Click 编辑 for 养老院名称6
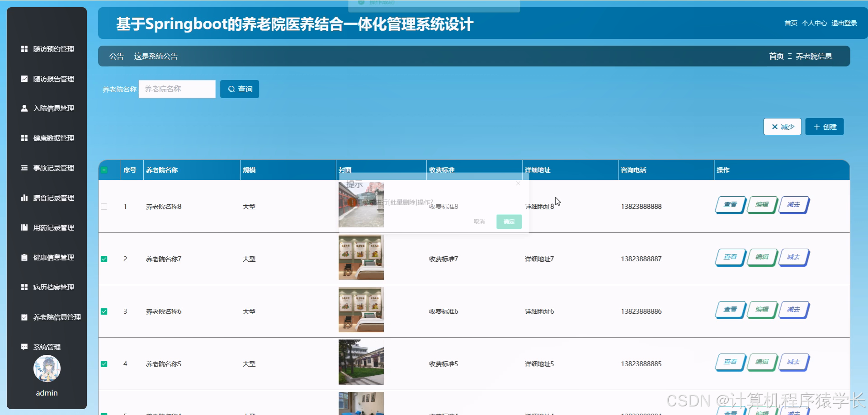This screenshot has width=868, height=415. coord(762,310)
